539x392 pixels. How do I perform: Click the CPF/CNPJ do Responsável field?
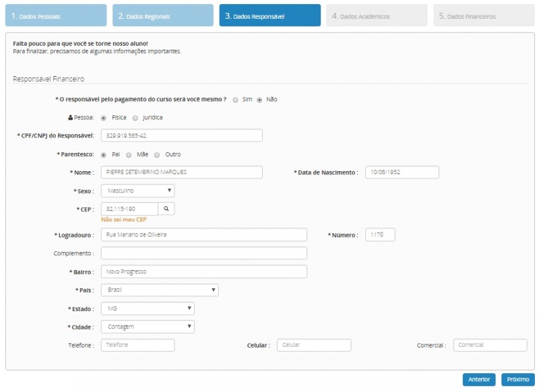(181, 136)
